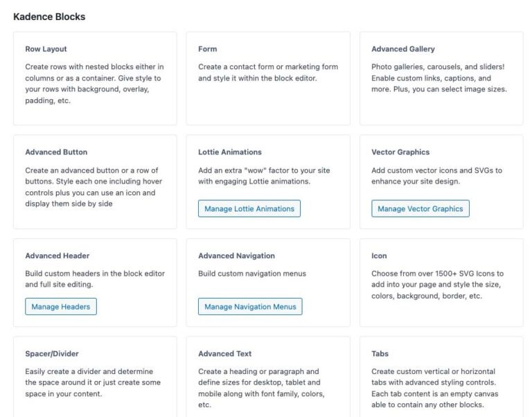The image size is (532, 417).
Task: Select the Advanced Header card title
Action: point(57,256)
